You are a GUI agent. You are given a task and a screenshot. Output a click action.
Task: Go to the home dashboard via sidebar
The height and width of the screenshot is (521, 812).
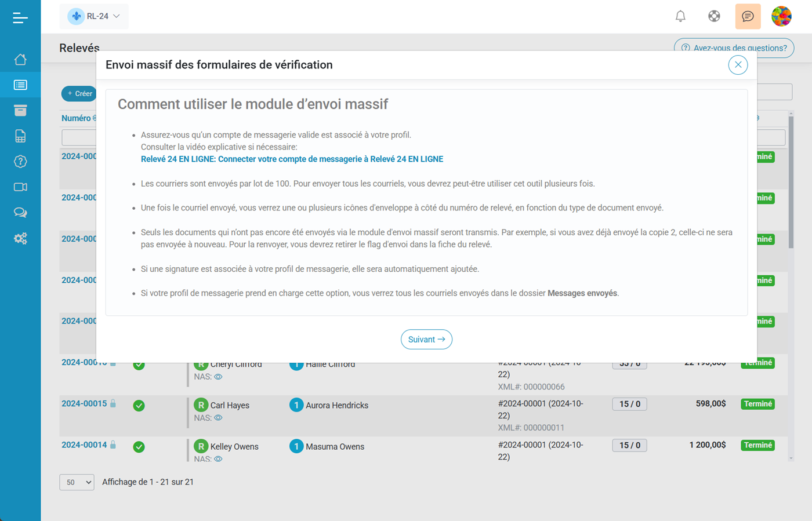(x=20, y=59)
